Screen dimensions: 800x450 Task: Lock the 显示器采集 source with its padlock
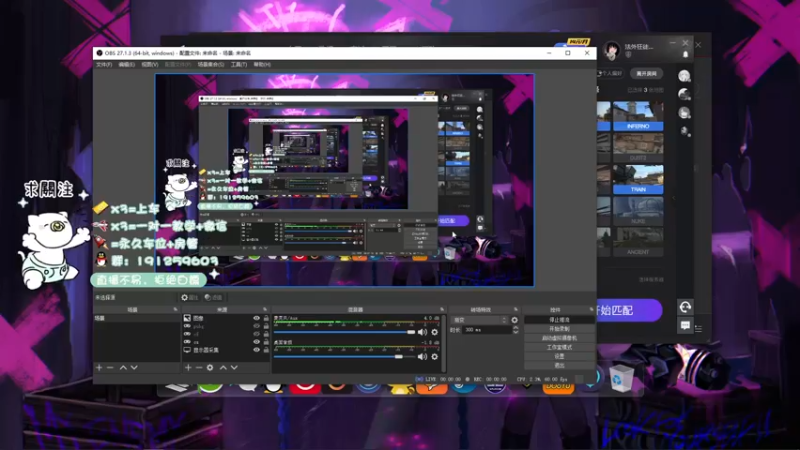point(266,350)
